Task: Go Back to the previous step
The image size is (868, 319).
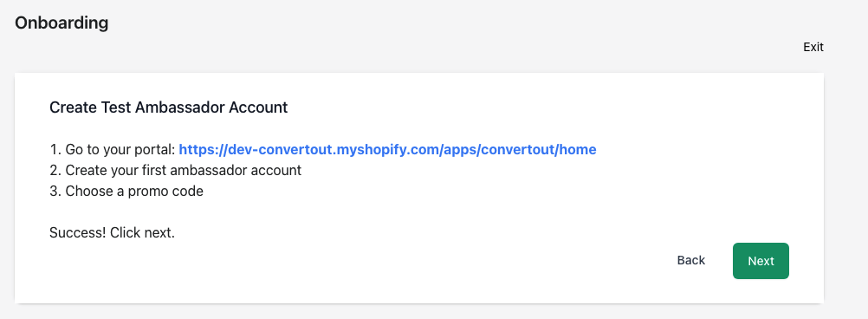Action: pos(691,260)
